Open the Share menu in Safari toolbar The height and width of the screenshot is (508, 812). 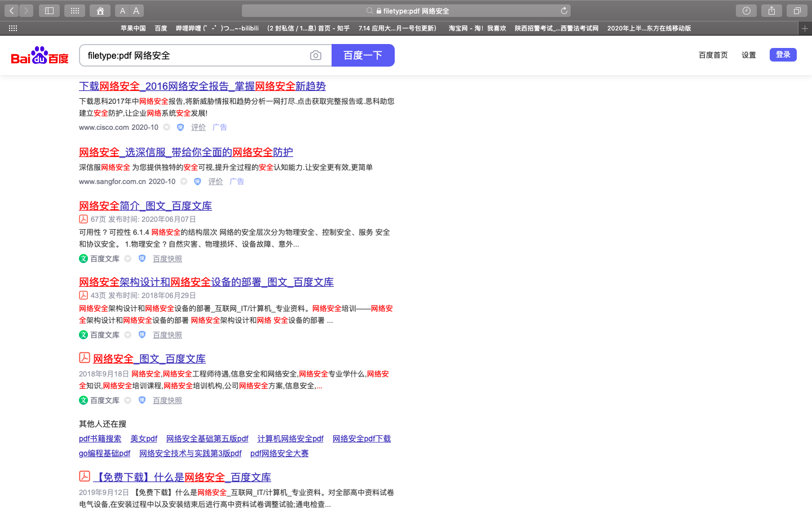(x=772, y=11)
